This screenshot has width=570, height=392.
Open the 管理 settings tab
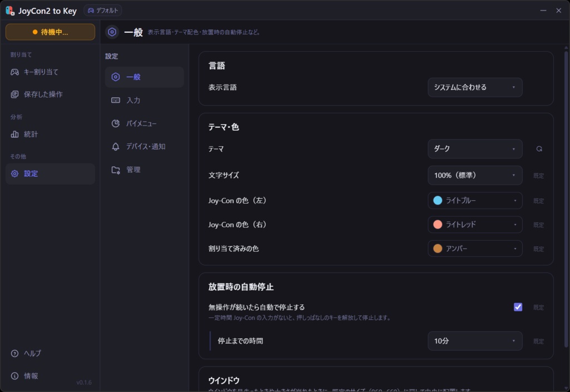[x=144, y=170]
